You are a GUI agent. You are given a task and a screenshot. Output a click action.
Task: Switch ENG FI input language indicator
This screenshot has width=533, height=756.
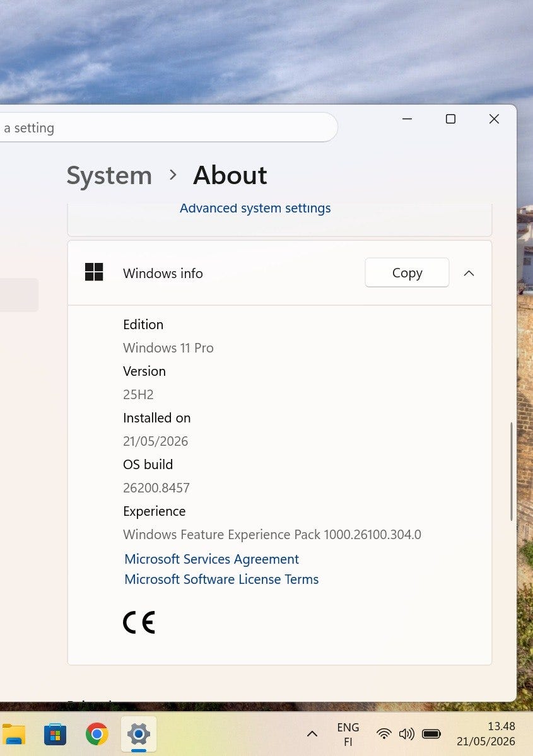tap(348, 735)
